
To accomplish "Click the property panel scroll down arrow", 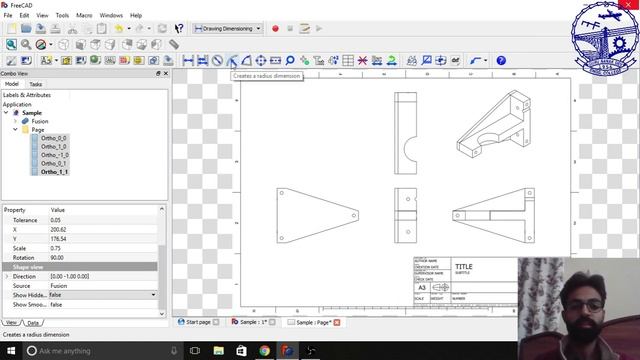I will click(x=162, y=314).
